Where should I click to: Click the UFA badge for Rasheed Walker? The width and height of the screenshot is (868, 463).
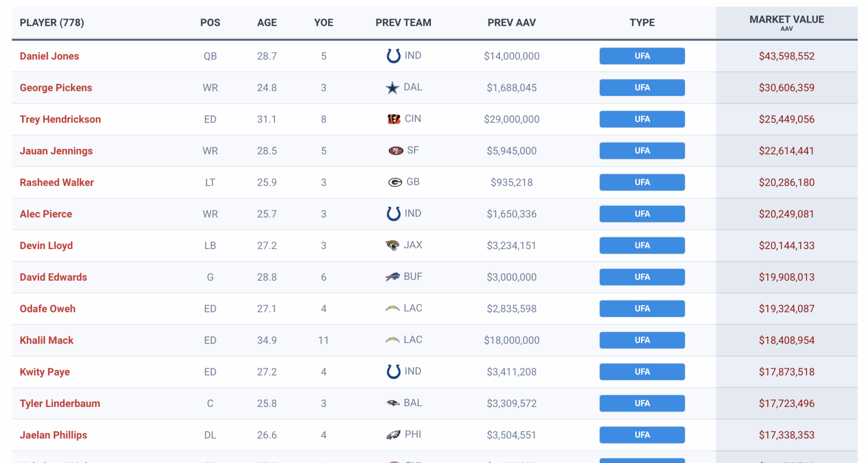pyautogui.click(x=642, y=182)
